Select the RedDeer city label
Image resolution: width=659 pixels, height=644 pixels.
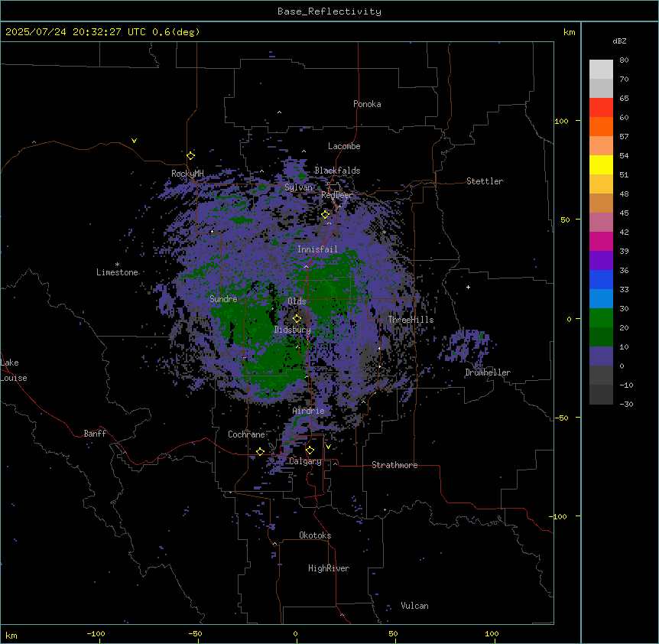pos(336,195)
